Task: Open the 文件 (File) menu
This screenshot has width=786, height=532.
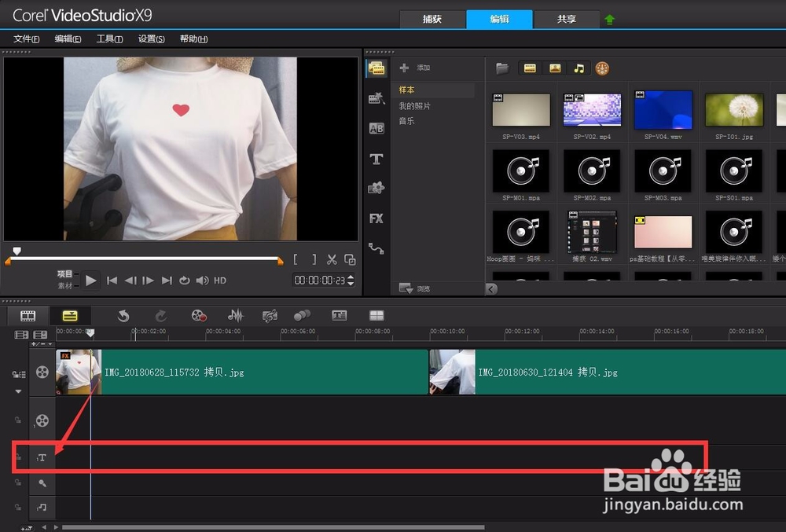Action: click(x=26, y=39)
